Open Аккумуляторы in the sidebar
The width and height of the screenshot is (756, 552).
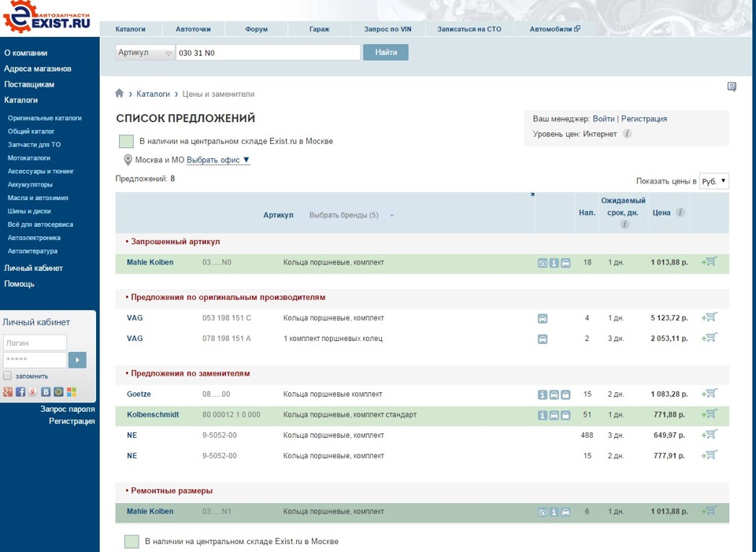pos(30,184)
